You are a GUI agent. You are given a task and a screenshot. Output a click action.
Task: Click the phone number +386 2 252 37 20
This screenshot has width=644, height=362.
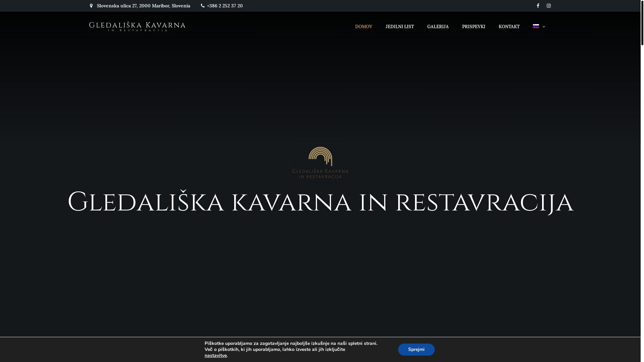click(x=225, y=6)
